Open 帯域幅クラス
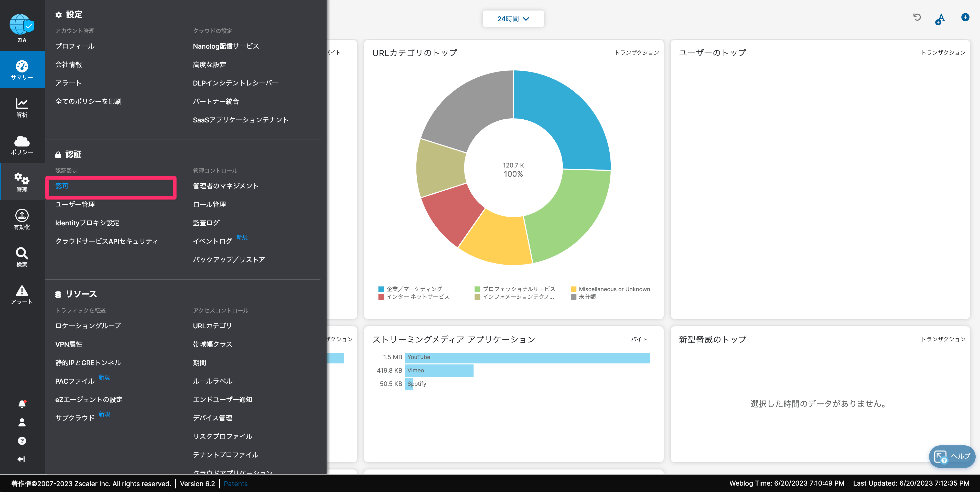The image size is (980, 492). point(212,344)
